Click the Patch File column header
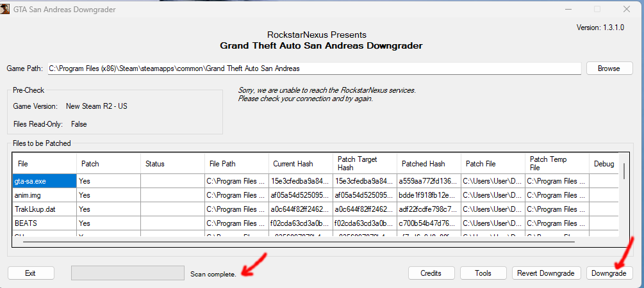This screenshot has width=644, height=288. coord(493,164)
